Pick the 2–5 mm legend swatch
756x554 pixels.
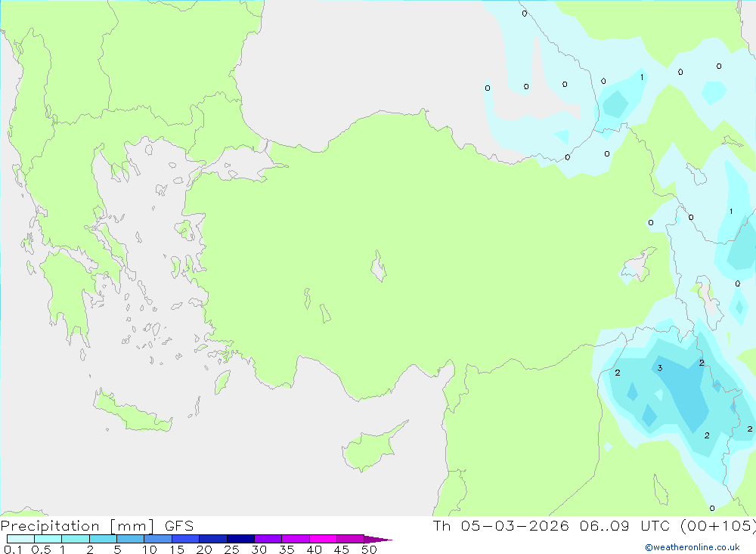[x=103, y=539]
